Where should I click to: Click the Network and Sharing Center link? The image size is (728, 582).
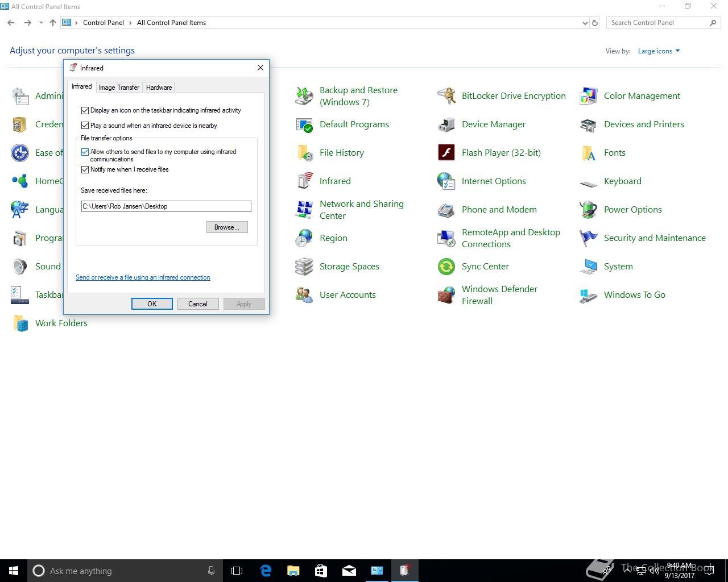pos(362,210)
